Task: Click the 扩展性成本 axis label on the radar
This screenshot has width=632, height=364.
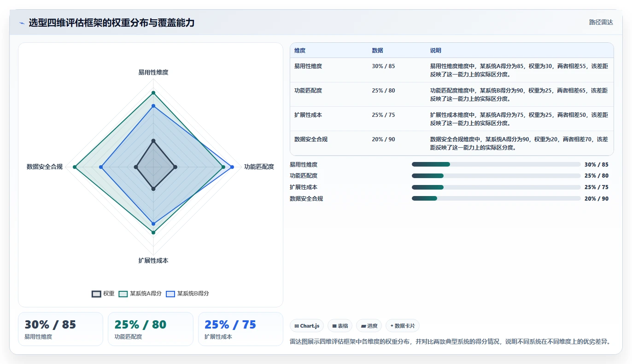Action: coord(153,260)
